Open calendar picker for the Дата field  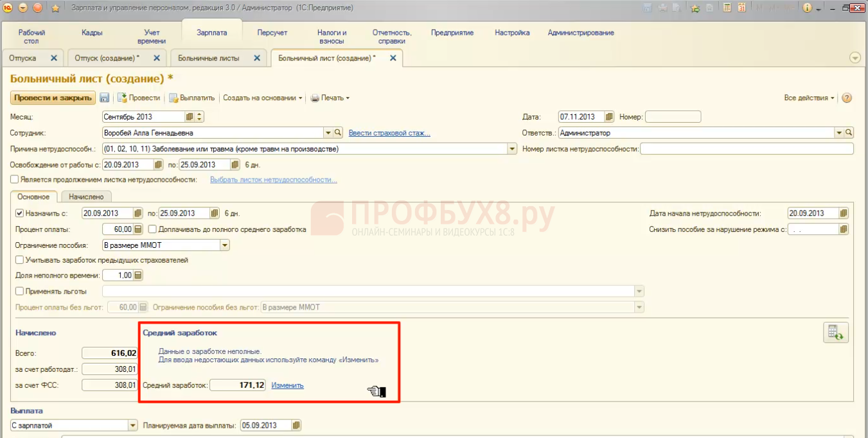608,117
